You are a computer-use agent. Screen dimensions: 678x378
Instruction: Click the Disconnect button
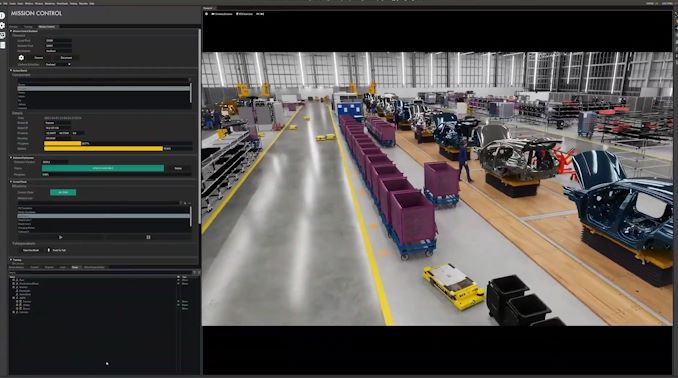click(66, 58)
